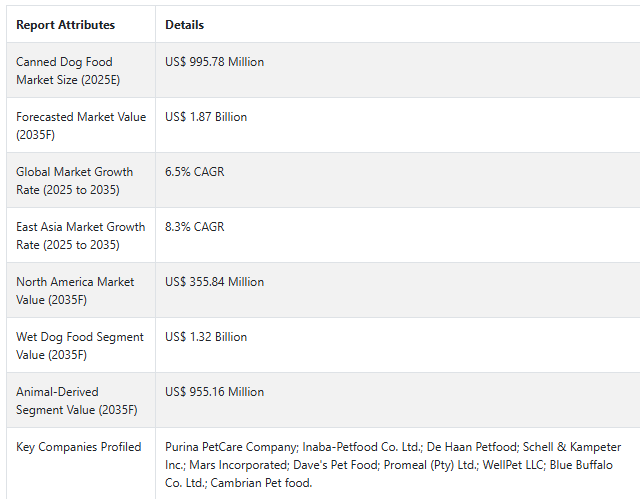The width and height of the screenshot is (640, 499).
Task: Click the US$ 955.16 Million value
Action: coord(215,392)
